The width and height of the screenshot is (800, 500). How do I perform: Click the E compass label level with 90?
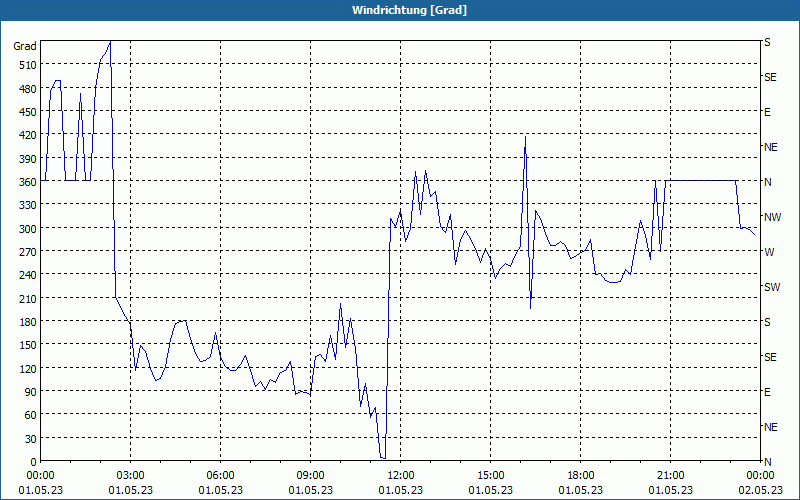coord(767,392)
